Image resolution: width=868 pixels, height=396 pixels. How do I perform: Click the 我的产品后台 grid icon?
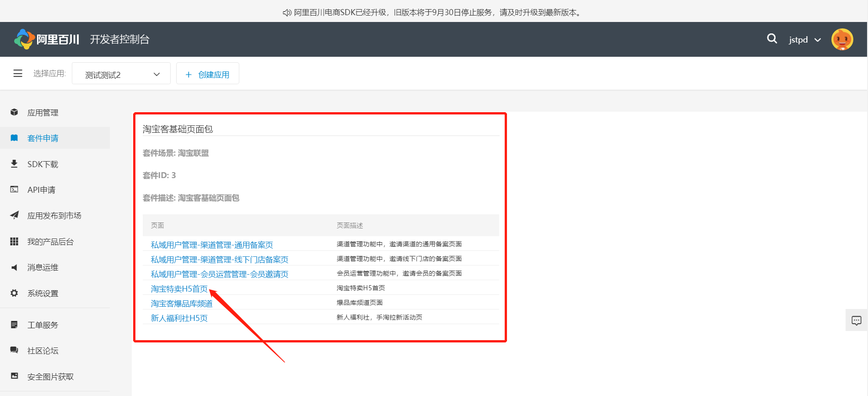pos(14,241)
